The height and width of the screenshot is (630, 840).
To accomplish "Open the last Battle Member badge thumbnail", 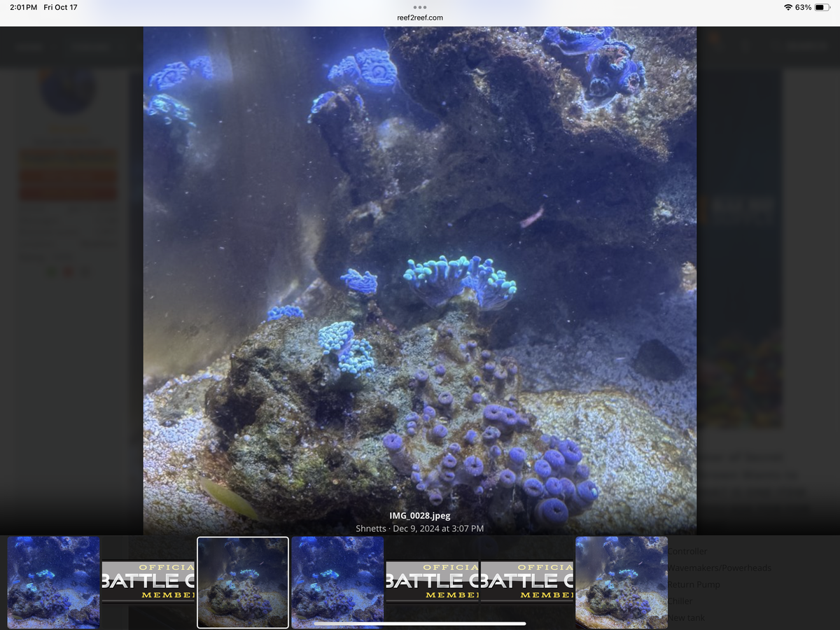I will click(527, 581).
